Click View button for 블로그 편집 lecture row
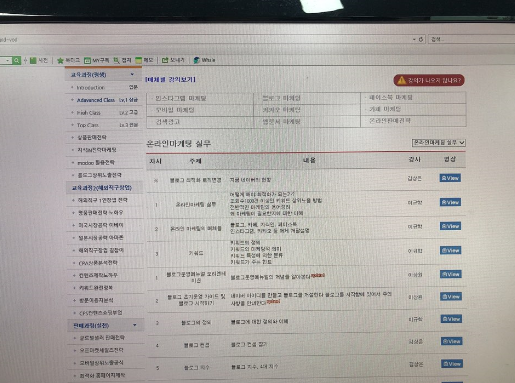Screen dimensions: 515x383 (x=452, y=341)
